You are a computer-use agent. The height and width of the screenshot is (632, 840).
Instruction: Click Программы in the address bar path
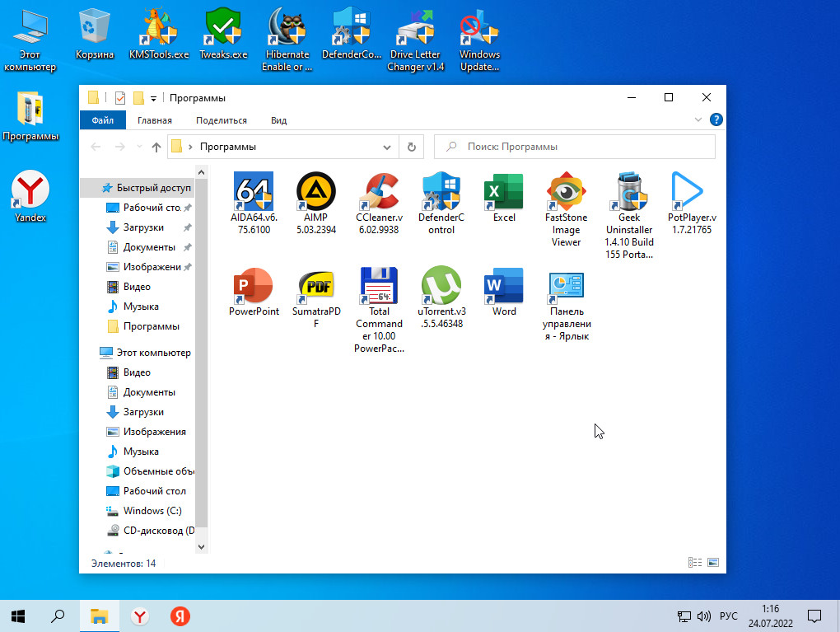(227, 147)
